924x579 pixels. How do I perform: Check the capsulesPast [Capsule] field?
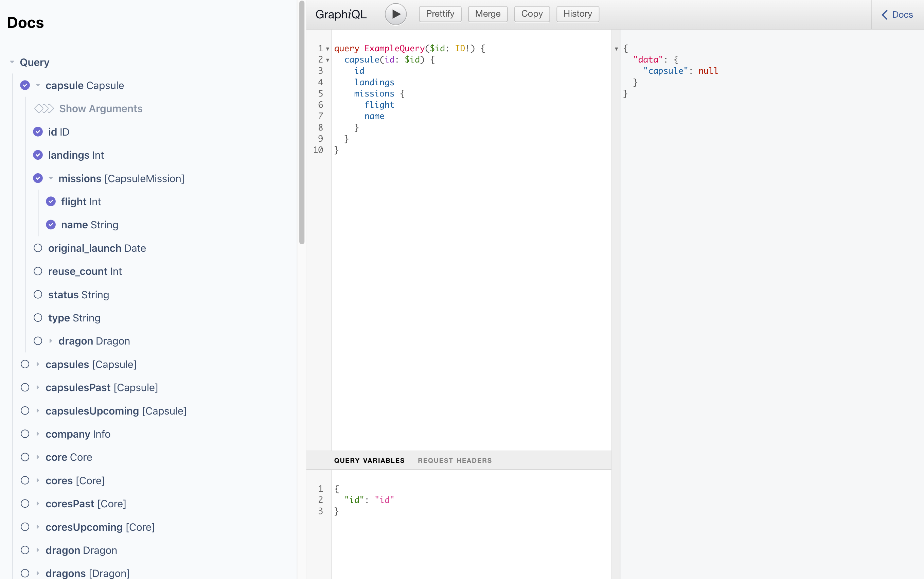point(25,388)
